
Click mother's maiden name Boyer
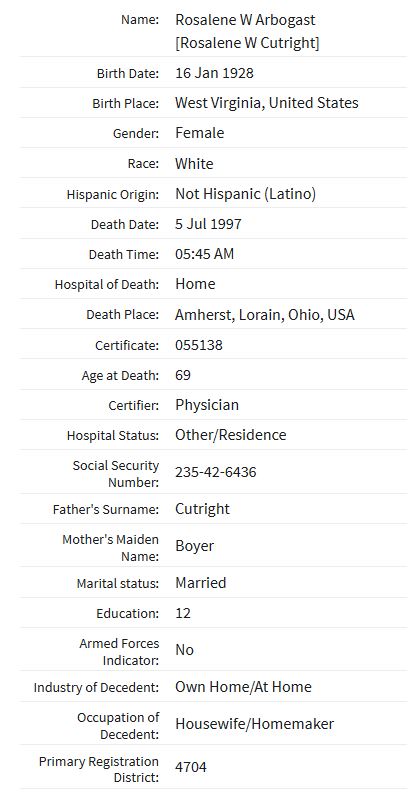[195, 546]
